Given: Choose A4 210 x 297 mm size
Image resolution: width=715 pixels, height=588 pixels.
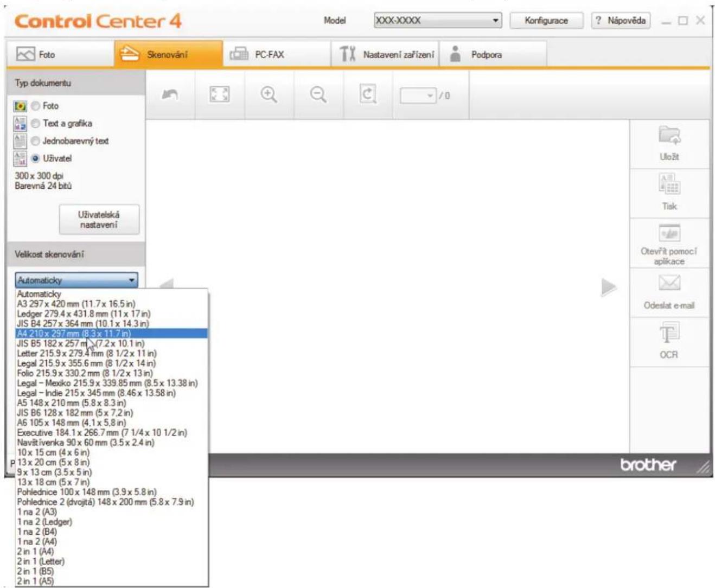Looking at the screenshot, I should (112, 334).
